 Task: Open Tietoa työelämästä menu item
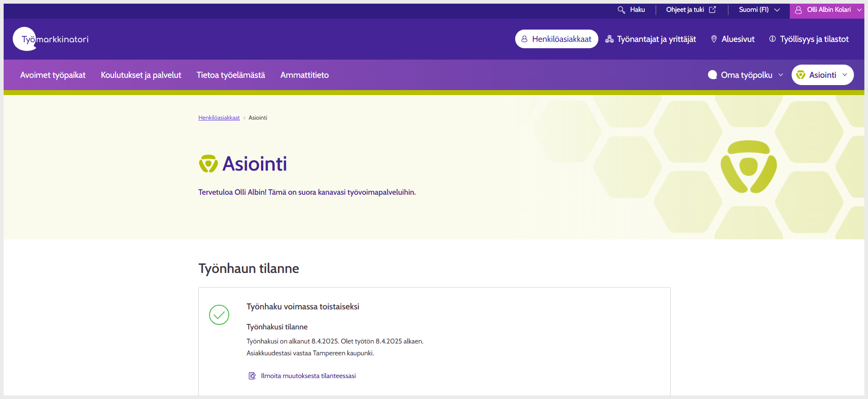[x=231, y=75]
